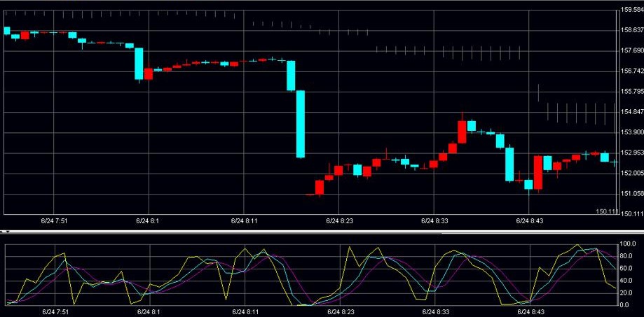The width and height of the screenshot is (644, 317).
Task: Click the 151.058 price axis label
Action: tap(632, 193)
